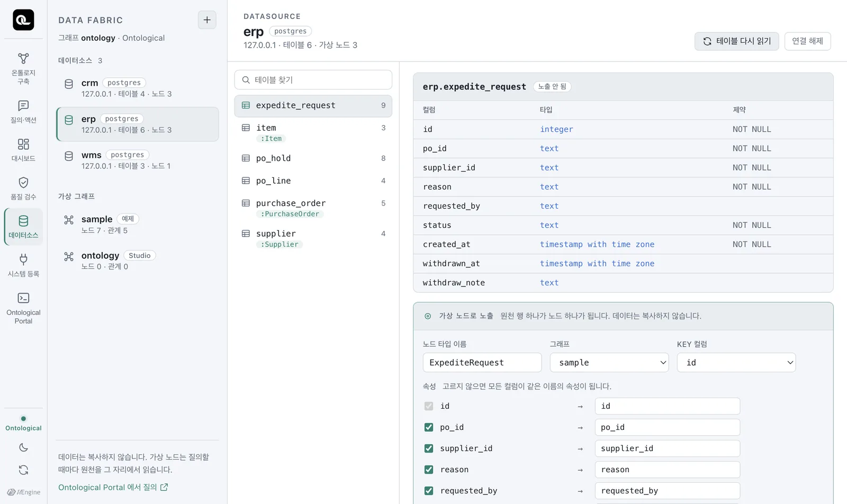This screenshot has height=504, width=847.
Task: Add a data source with plus button
Action: [x=207, y=20]
